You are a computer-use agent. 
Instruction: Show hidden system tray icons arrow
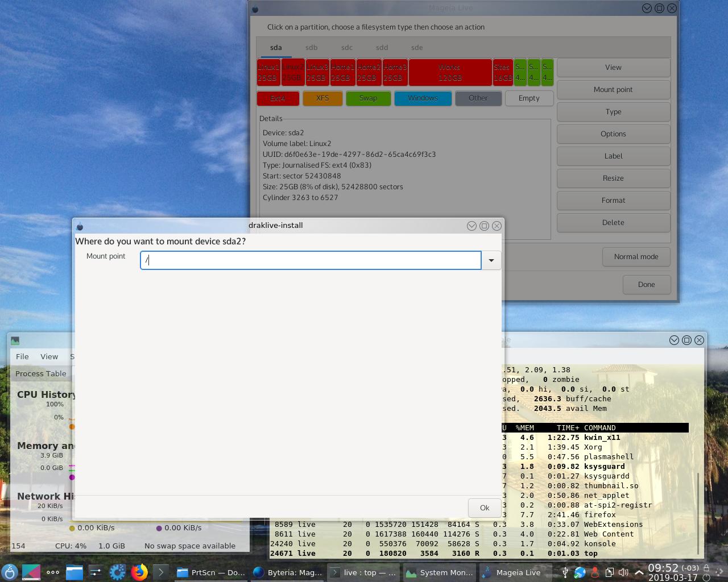tap(639, 572)
